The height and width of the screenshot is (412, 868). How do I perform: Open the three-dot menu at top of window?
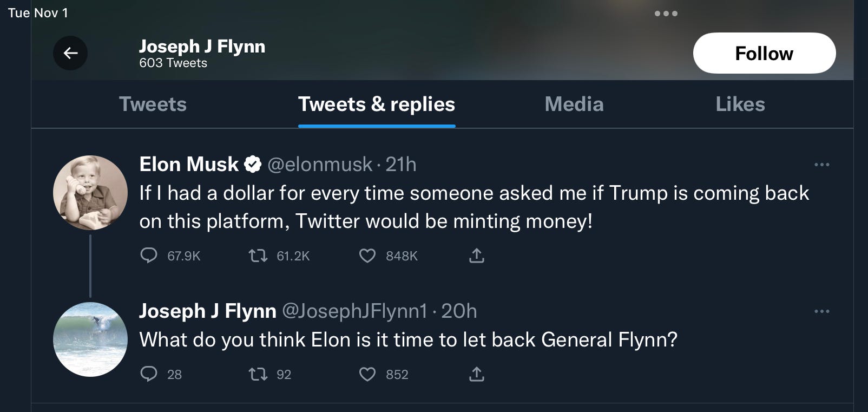[x=666, y=14]
